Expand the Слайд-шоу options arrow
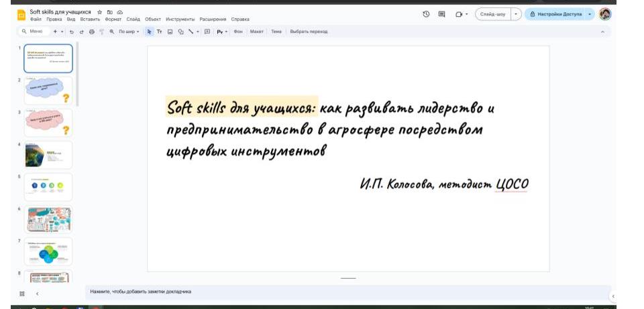The height and width of the screenshot is (309, 644). [x=515, y=14]
